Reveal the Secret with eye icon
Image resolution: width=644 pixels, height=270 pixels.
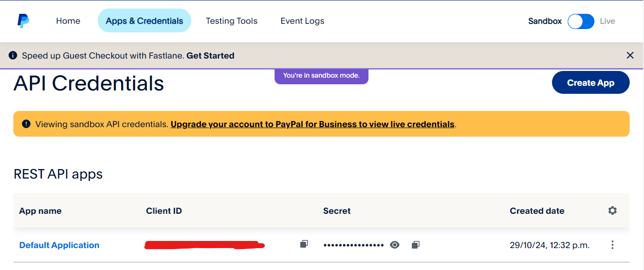point(395,245)
